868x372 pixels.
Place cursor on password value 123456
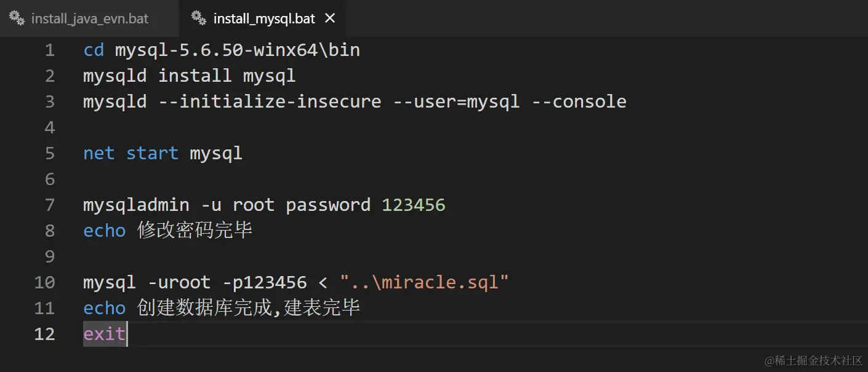point(413,205)
